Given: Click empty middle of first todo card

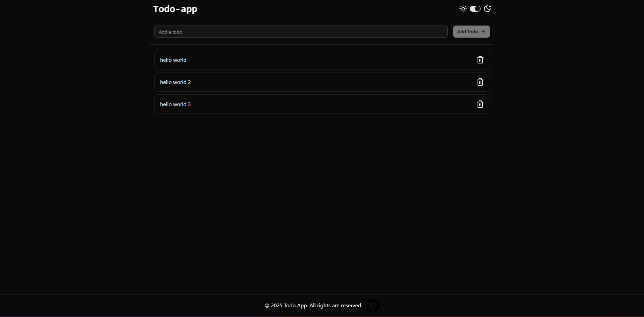Looking at the screenshot, I should point(322,60).
